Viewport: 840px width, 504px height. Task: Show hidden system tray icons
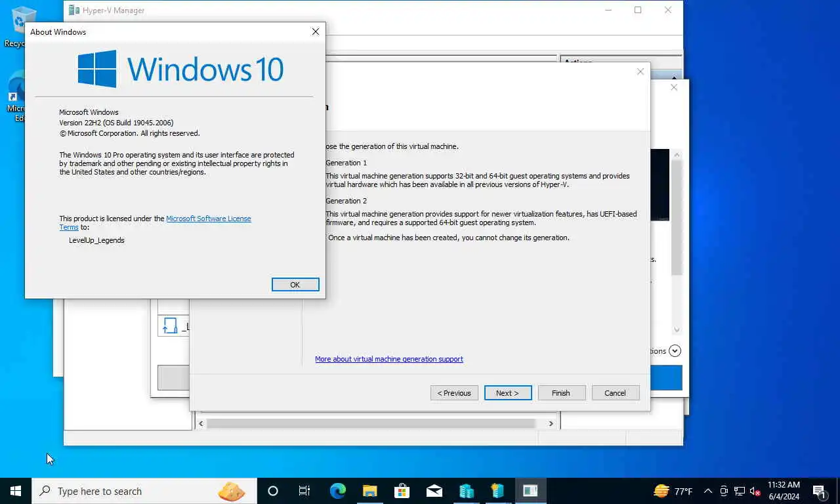(708, 491)
